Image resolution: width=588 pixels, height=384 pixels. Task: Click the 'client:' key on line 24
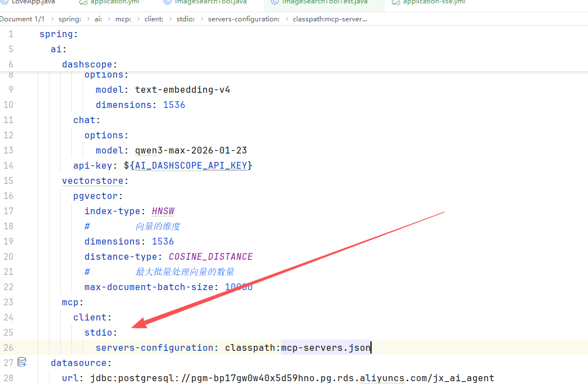point(92,317)
